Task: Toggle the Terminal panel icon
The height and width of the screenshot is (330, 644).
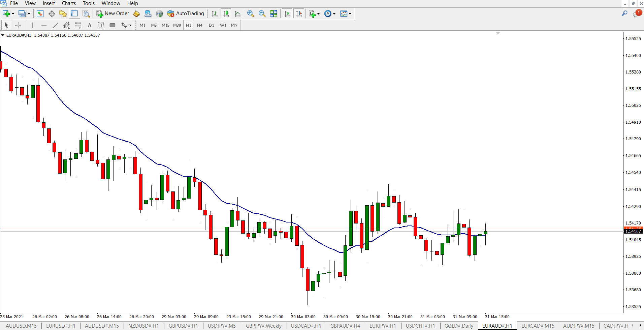Action: (74, 13)
